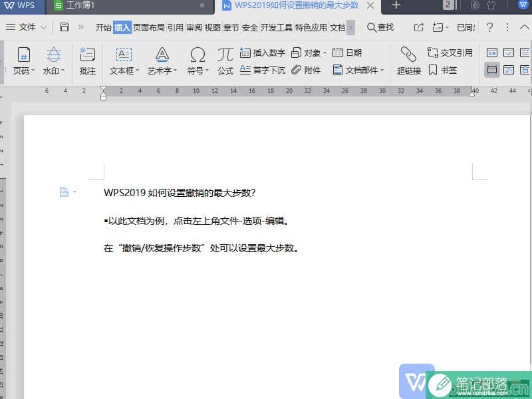Open the 文件 menu dropdown chevron
532x399 pixels.
click(43, 27)
